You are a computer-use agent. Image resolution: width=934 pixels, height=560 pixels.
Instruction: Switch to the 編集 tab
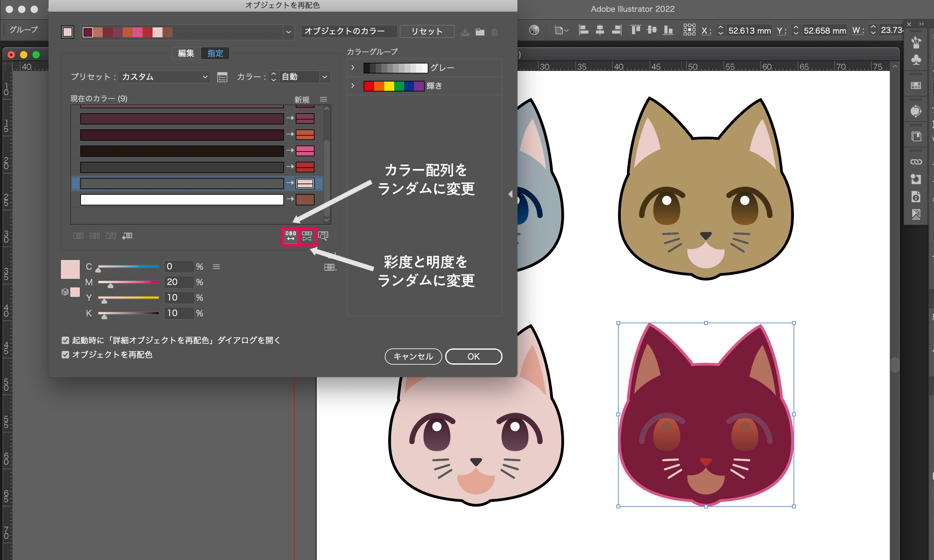click(186, 53)
